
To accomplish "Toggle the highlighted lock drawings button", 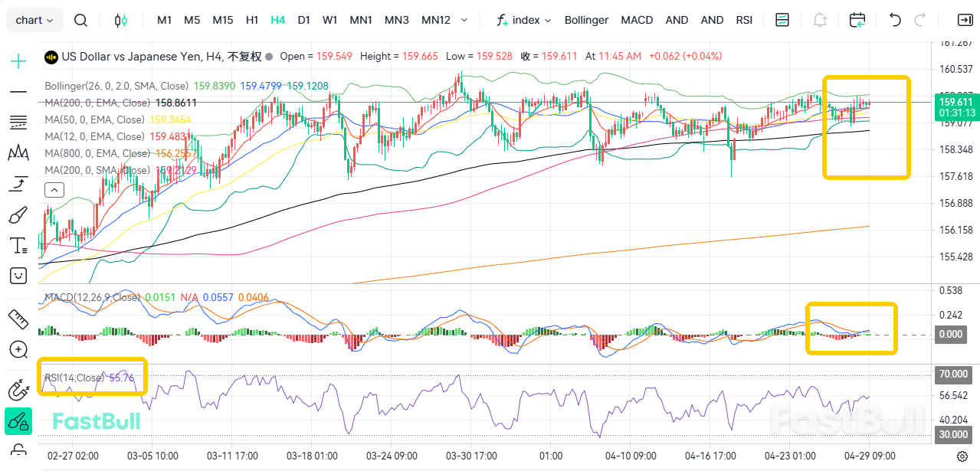I will pyautogui.click(x=18, y=420).
